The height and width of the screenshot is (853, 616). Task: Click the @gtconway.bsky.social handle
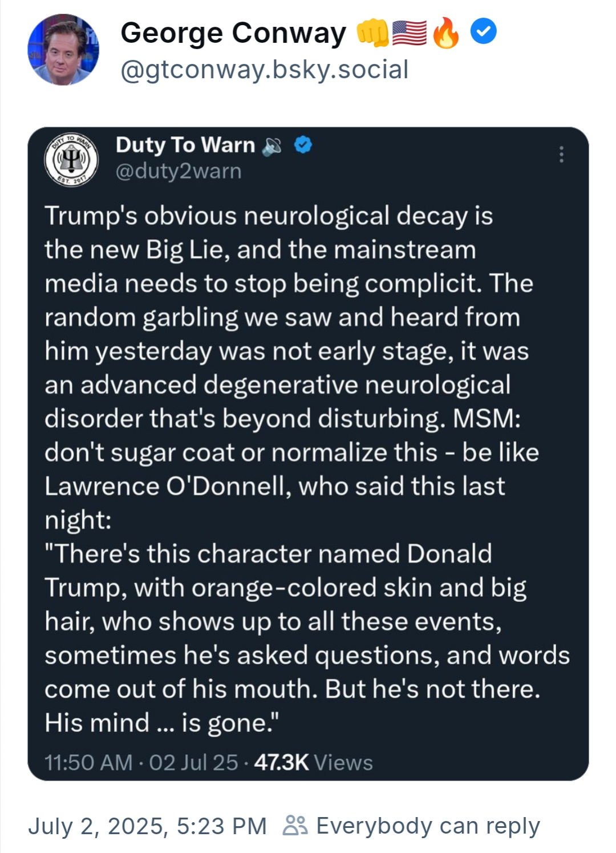tap(264, 70)
